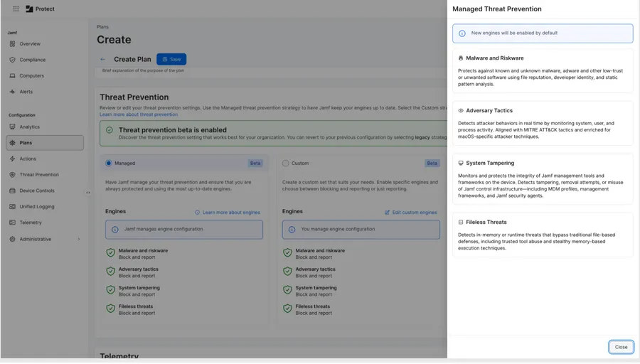The image size is (640, 364).
Task: Click the back arrow beside Create Plan
Action: 102,60
